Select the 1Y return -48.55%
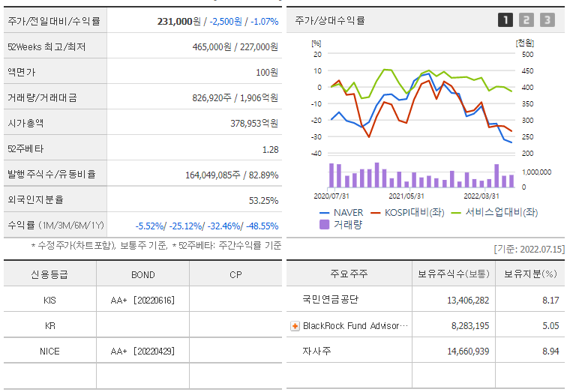 click(262, 226)
